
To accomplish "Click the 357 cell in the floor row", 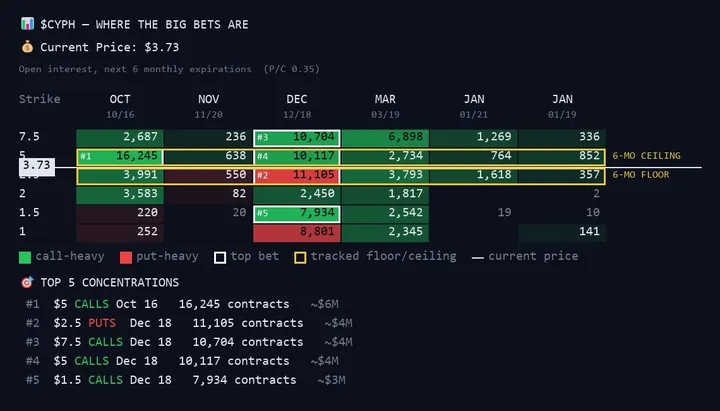I will (x=562, y=175).
